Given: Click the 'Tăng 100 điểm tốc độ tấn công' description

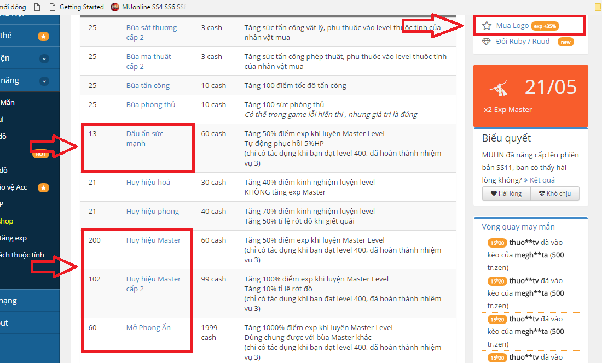Looking at the screenshot, I should 295,85.
